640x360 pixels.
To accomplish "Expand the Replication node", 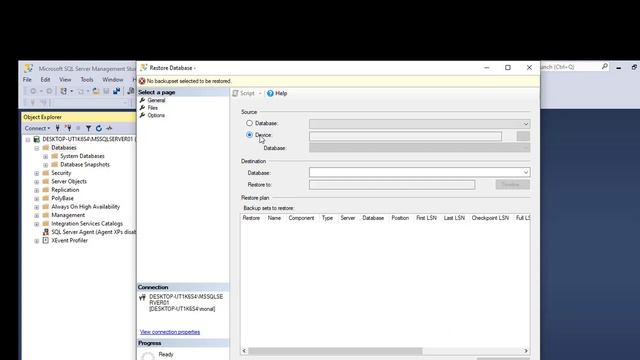I will [x=37, y=190].
